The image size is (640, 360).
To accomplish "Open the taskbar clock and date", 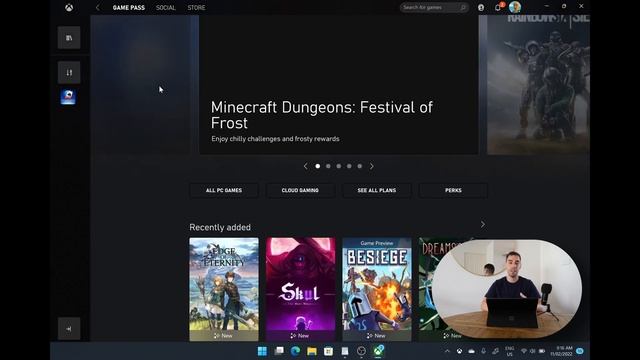I will [562, 351].
